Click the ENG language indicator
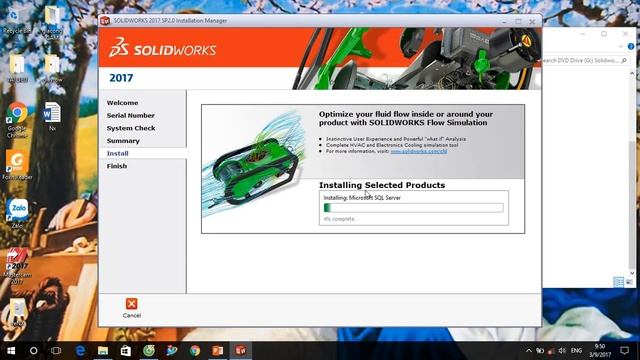Image resolution: width=640 pixels, height=360 pixels. (576, 351)
